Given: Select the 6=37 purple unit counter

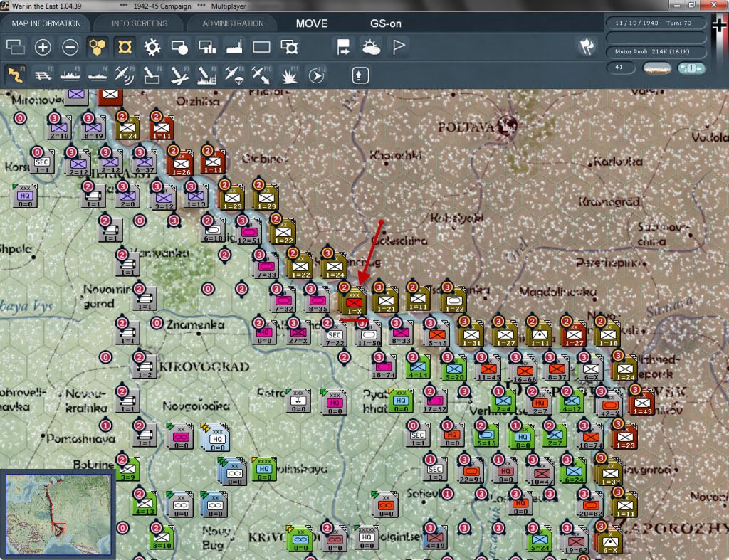Looking at the screenshot, I should tap(145, 163).
